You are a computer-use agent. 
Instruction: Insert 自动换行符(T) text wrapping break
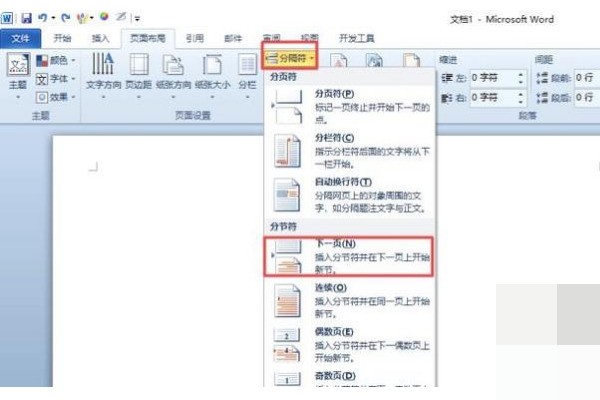coord(350,195)
